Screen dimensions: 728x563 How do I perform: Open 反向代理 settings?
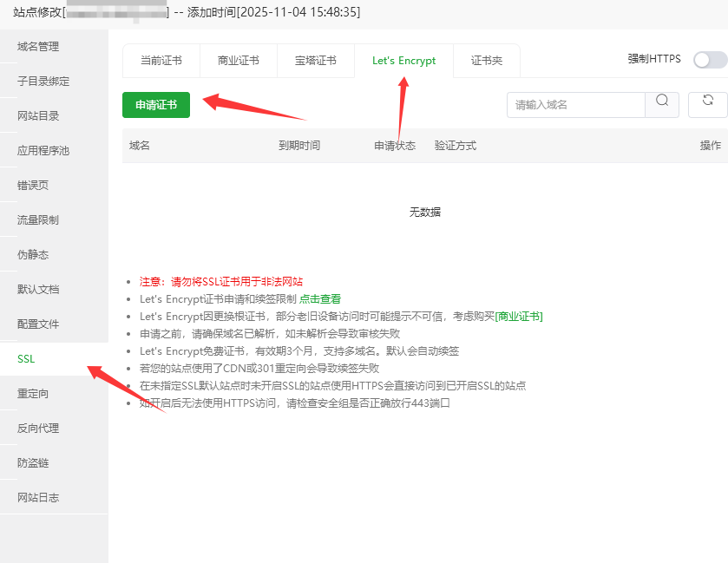tap(38, 428)
